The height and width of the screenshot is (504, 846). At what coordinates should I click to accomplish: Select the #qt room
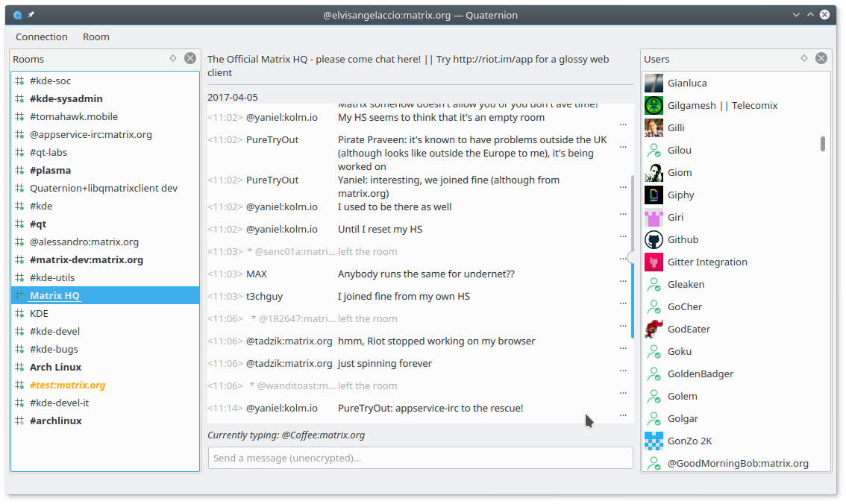click(105, 224)
